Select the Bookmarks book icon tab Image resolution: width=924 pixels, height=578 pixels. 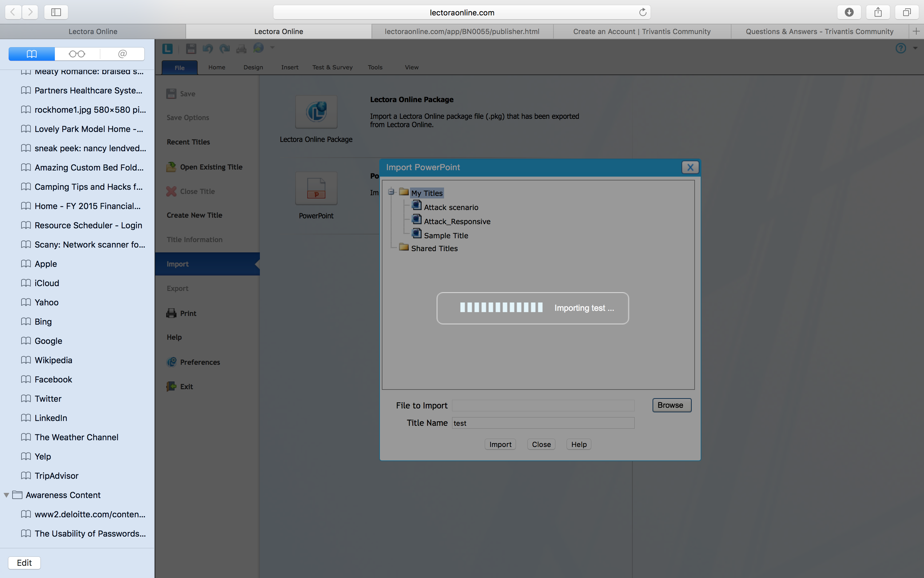pos(32,54)
